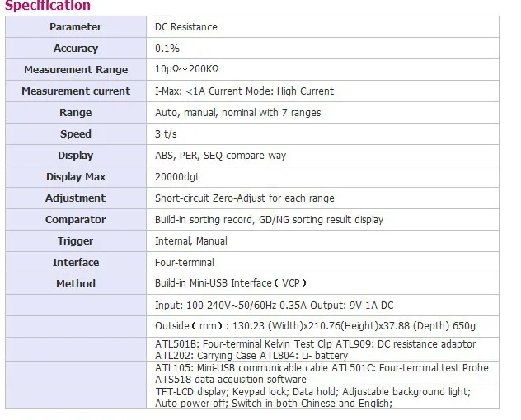Click the Input 100-240V power line
The height and width of the screenshot is (420, 521).
(275, 306)
